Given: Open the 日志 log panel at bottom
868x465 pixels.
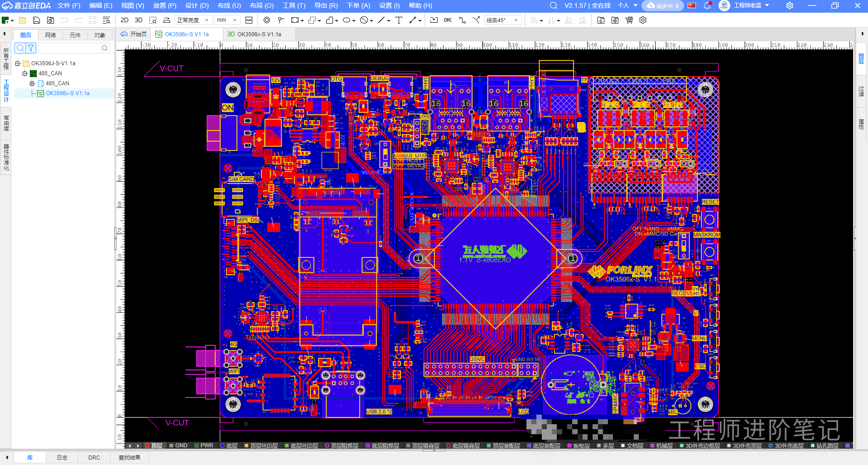Looking at the screenshot, I should [62, 457].
